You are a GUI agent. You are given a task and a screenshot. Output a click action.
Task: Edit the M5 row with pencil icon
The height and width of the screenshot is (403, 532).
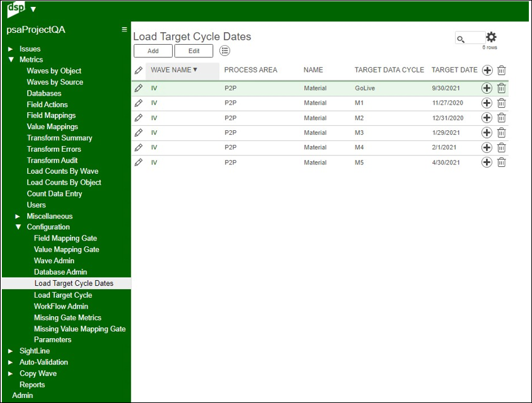point(139,162)
